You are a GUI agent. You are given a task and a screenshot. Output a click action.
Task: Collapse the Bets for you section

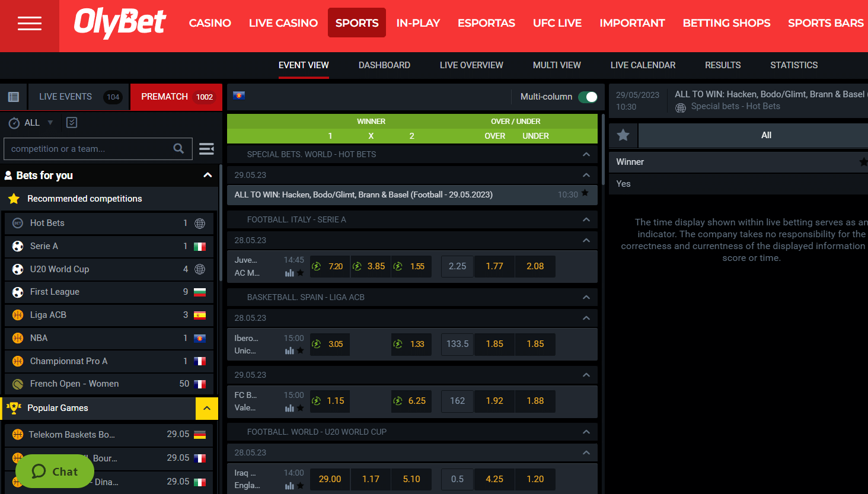(x=208, y=175)
